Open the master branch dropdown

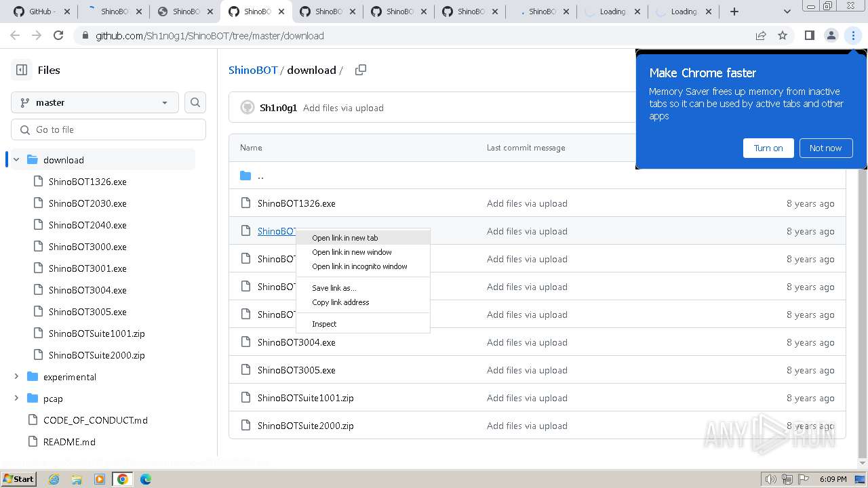95,102
